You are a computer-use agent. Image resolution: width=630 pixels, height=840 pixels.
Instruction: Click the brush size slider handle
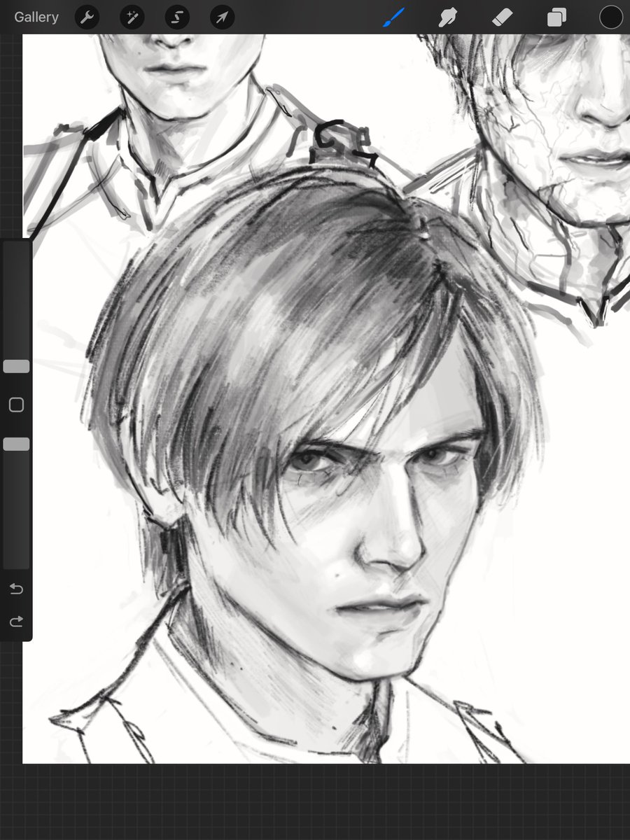pyautogui.click(x=16, y=366)
